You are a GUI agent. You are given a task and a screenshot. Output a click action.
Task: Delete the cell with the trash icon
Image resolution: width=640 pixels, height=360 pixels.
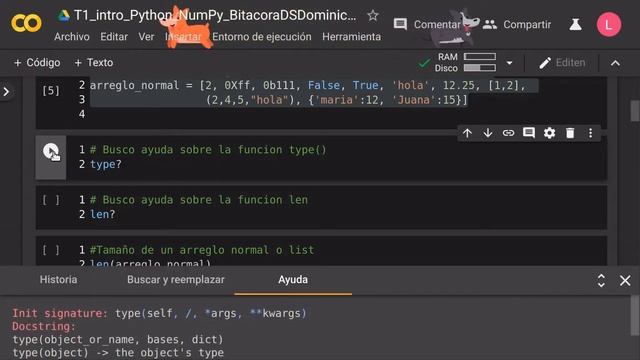(570, 133)
